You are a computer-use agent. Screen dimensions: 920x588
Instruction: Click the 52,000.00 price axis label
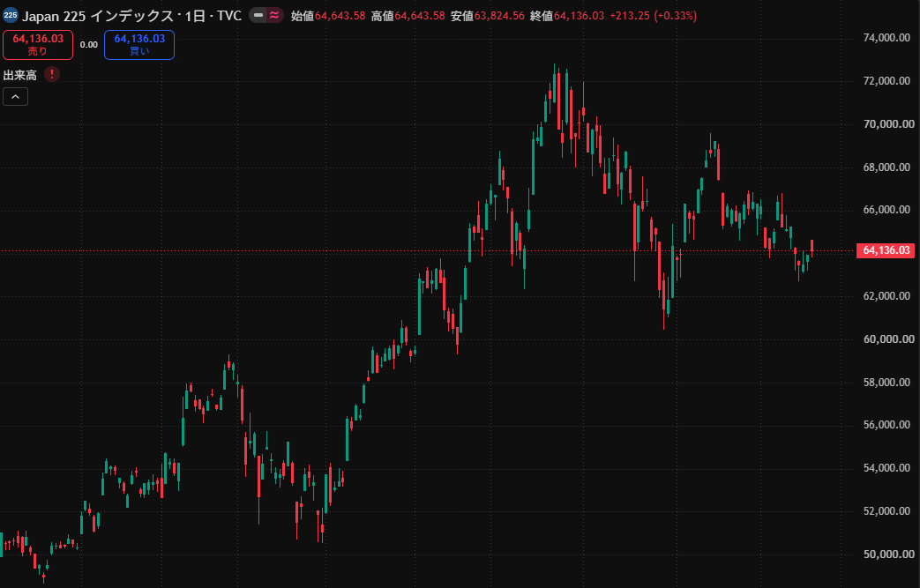pyautogui.click(x=886, y=511)
